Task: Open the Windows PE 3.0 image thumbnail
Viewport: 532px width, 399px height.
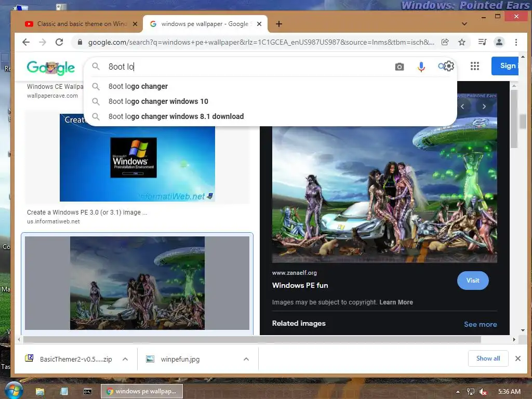Action: pyautogui.click(x=137, y=157)
